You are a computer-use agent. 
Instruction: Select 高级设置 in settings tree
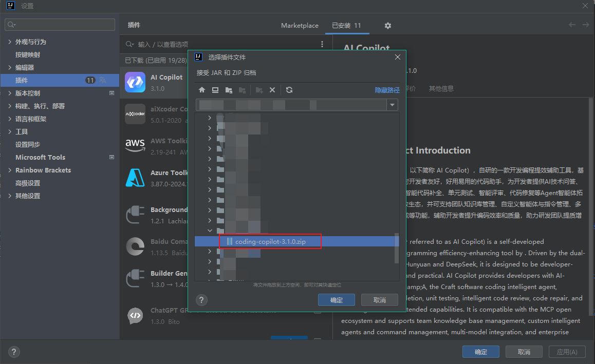[x=28, y=183]
